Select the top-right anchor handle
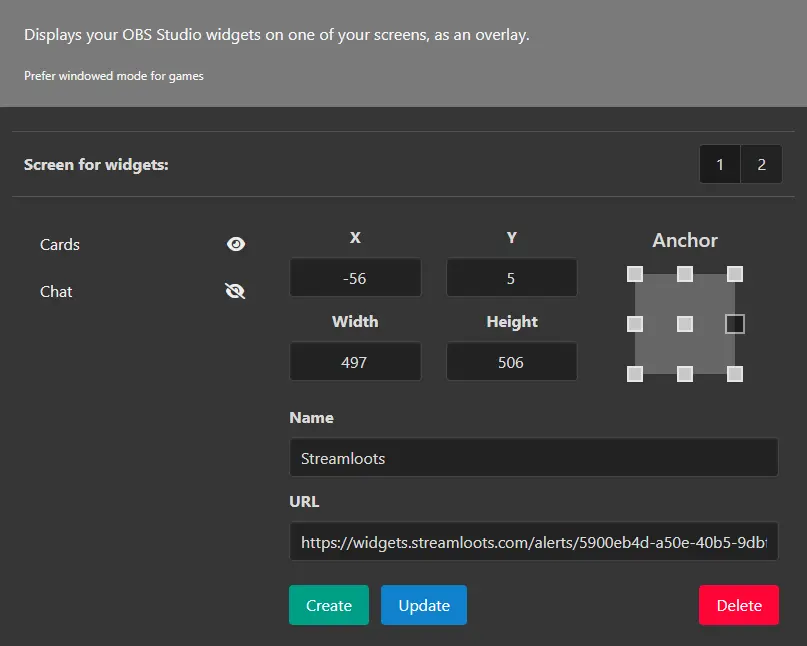Screen dimensions: 807x646 [736, 273]
